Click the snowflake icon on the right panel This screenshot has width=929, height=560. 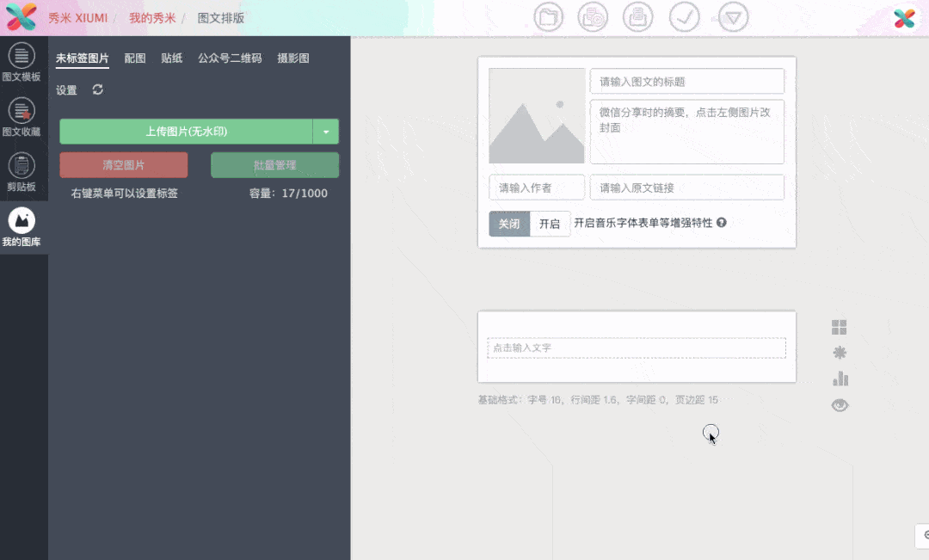tap(840, 353)
